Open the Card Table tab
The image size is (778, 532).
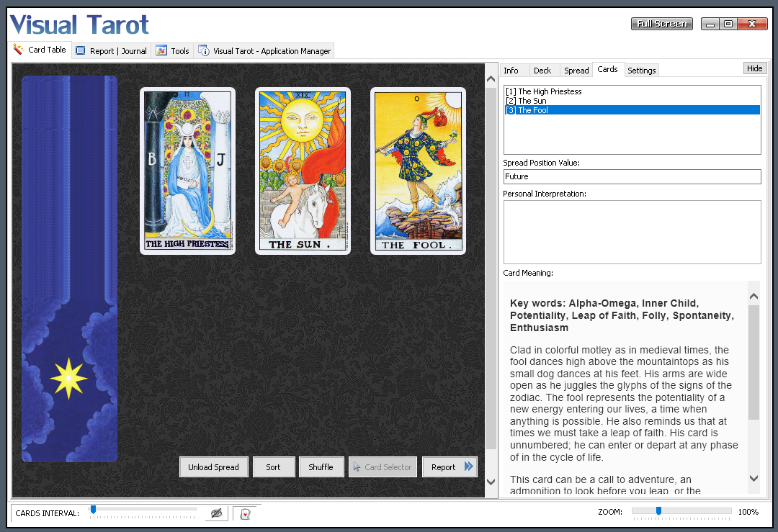coord(40,50)
